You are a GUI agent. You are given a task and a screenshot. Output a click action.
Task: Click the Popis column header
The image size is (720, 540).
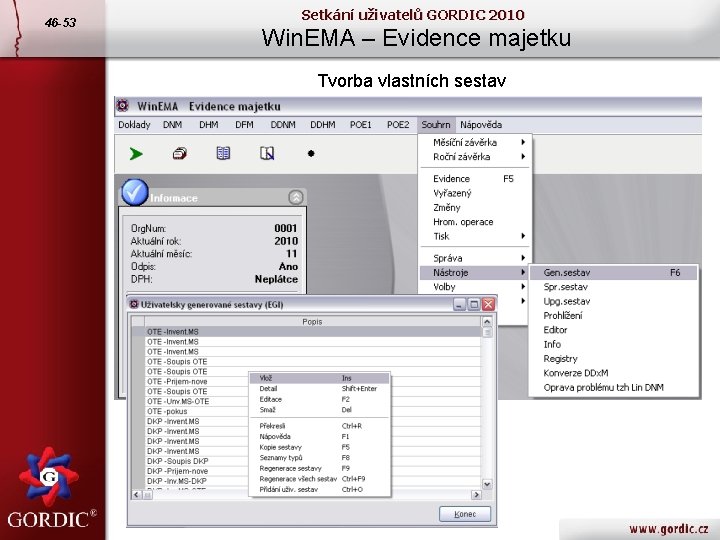312,321
